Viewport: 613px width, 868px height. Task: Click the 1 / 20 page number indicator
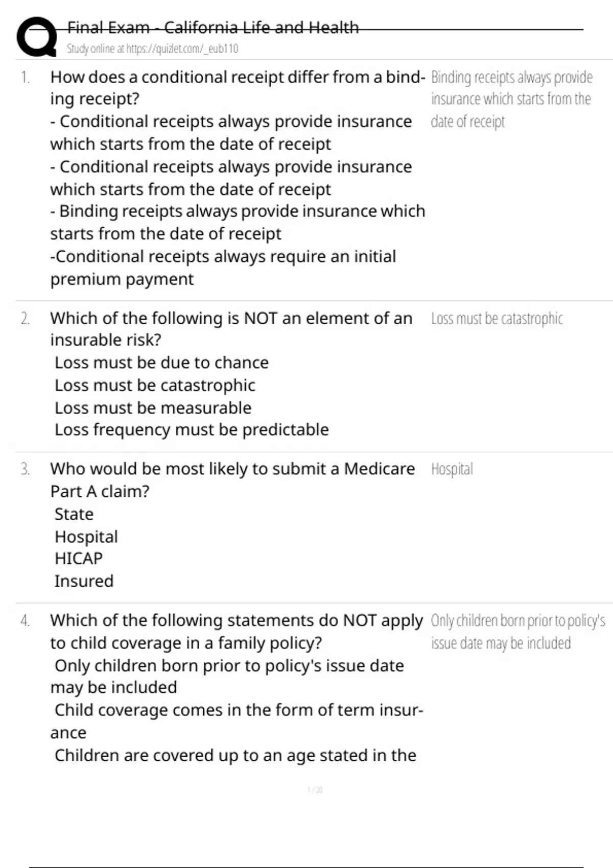(x=315, y=790)
